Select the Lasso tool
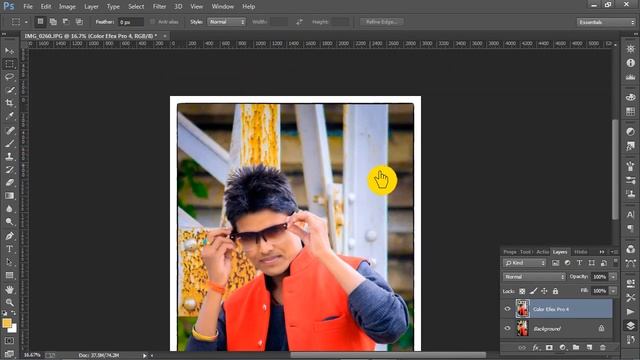Screen dimensions: 640x360 click(x=9, y=77)
